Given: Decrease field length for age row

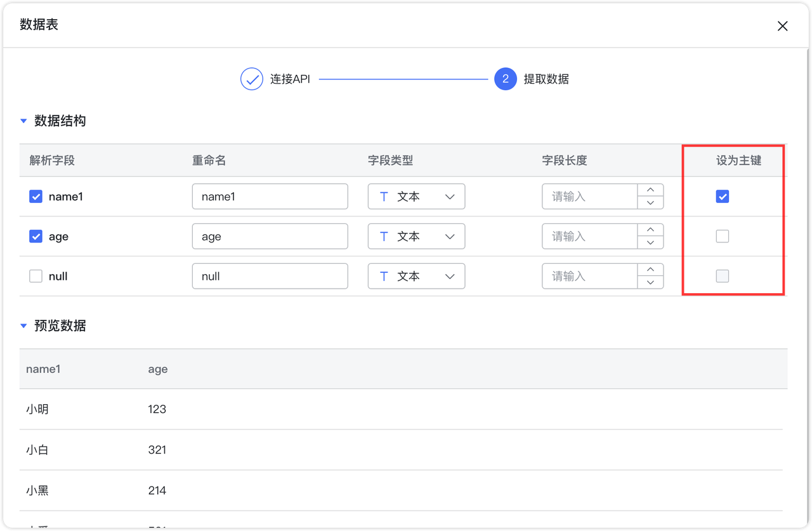Looking at the screenshot, I should coord(650,243).
